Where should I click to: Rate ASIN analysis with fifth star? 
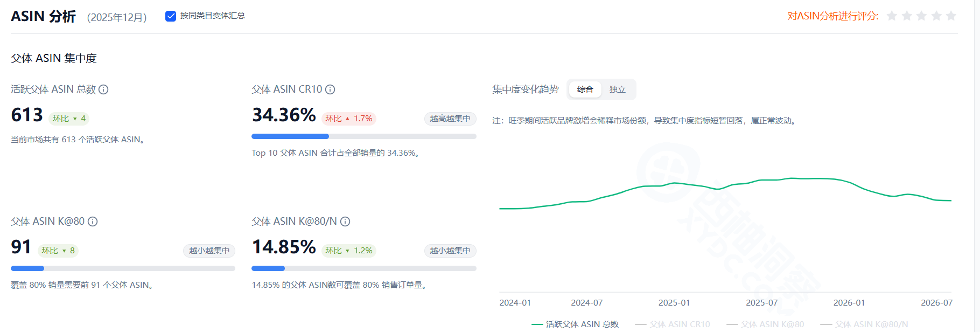951,16
